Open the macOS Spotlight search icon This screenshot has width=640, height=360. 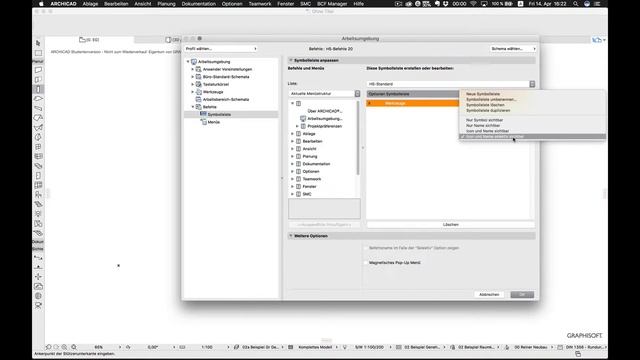(576, 4)
